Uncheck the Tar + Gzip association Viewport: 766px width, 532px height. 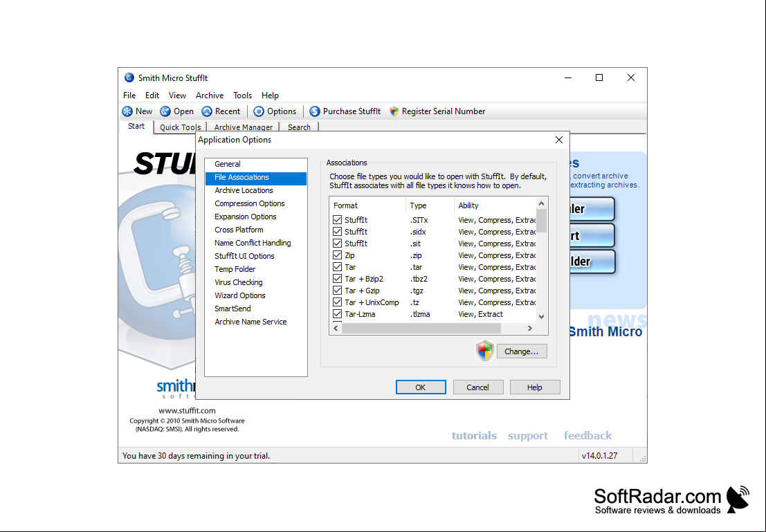point(337,290)
